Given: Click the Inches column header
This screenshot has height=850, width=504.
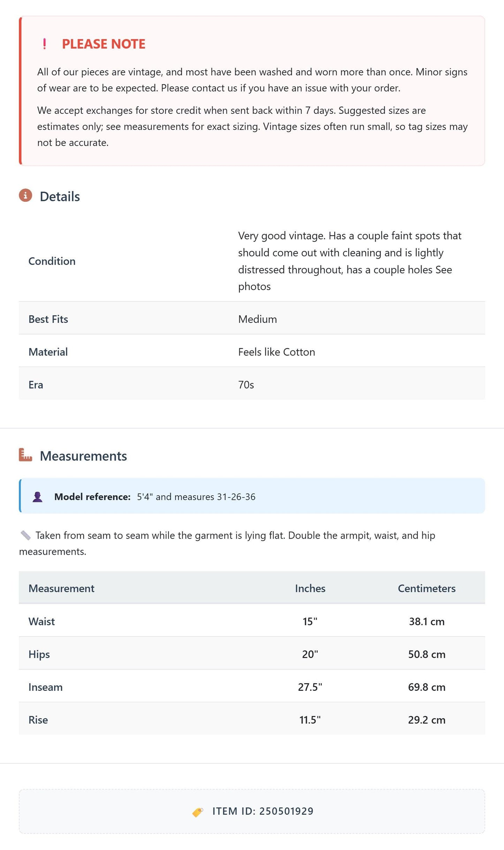Looking at the screenshot, I should (x=310, y=588).
